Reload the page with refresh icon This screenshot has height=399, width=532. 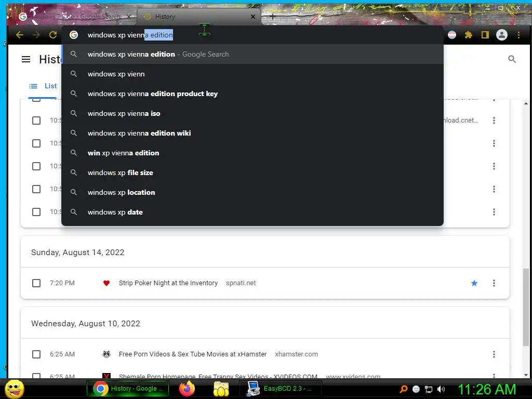tap(53, 35)
